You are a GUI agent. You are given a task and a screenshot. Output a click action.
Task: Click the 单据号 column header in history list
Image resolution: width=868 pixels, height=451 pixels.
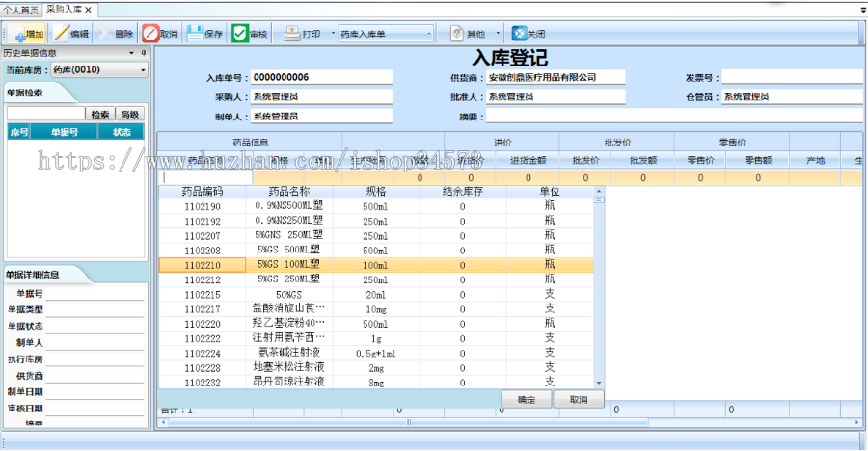click(65, 132)
